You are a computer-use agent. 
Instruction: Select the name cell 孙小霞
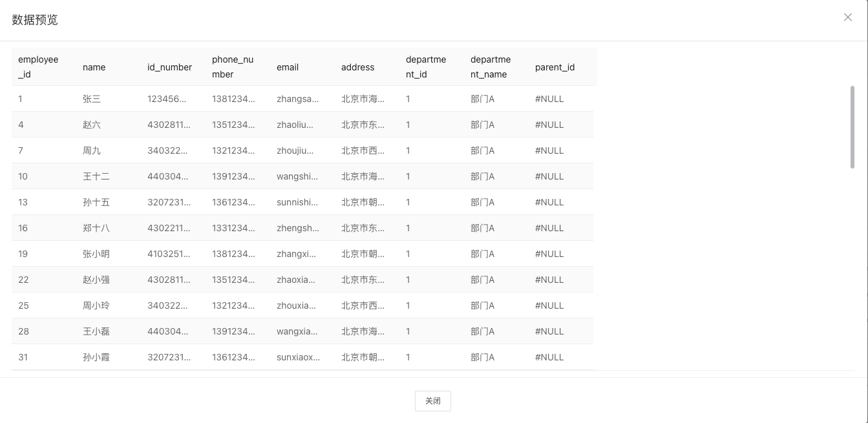coord(96,357)
